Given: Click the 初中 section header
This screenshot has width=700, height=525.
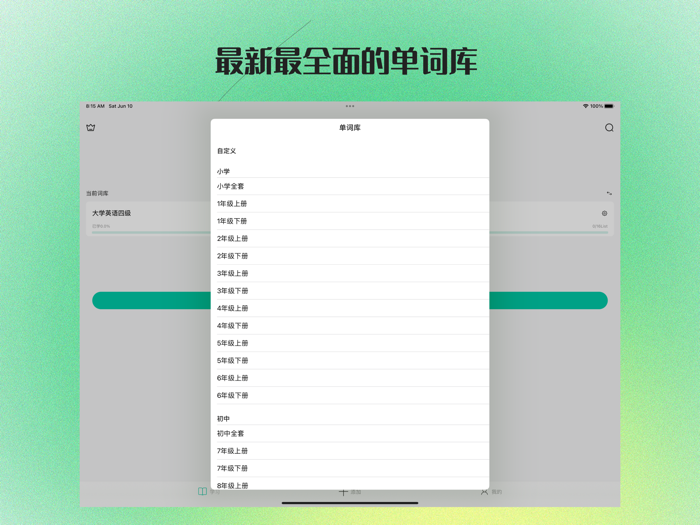Looking at the screenshot, I should coord(223,419).
